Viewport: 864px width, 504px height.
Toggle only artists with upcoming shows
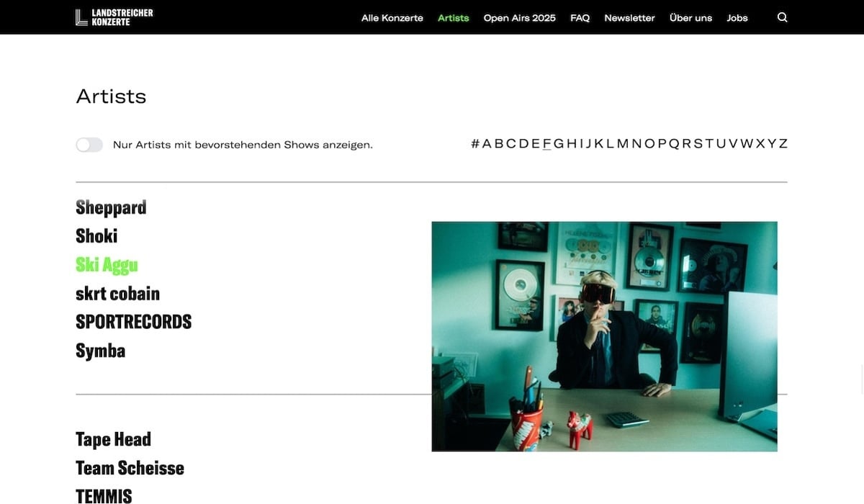pos(89,145)
